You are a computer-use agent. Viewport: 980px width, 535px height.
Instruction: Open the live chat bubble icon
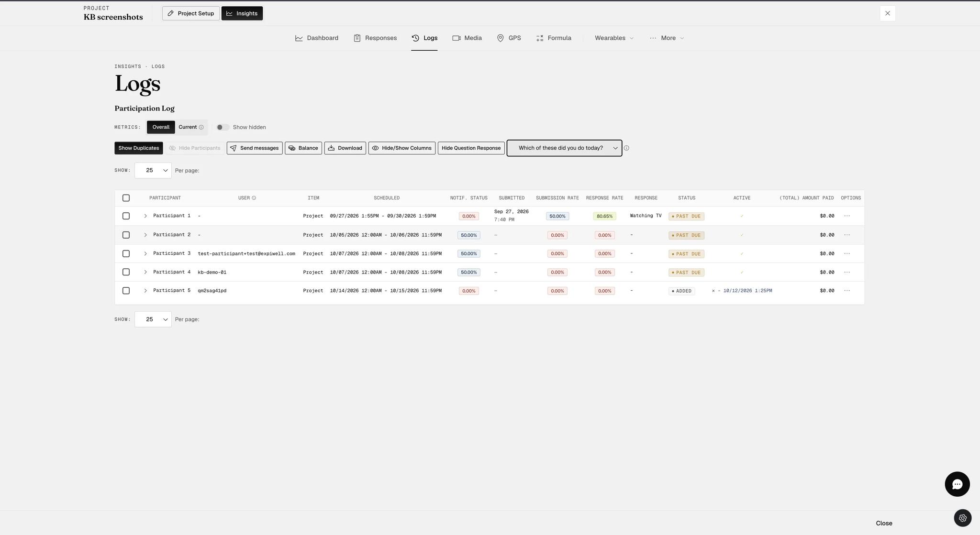click(x=957, y=484)
